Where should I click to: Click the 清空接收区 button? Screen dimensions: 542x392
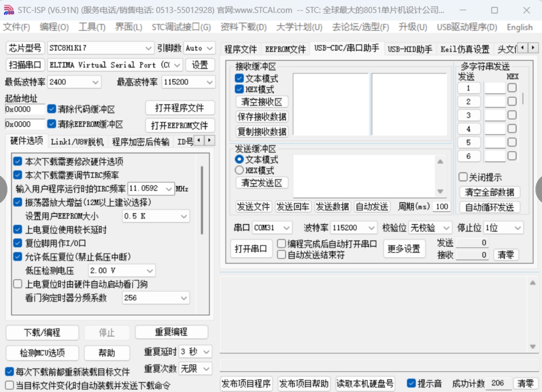tap(262, 102)
